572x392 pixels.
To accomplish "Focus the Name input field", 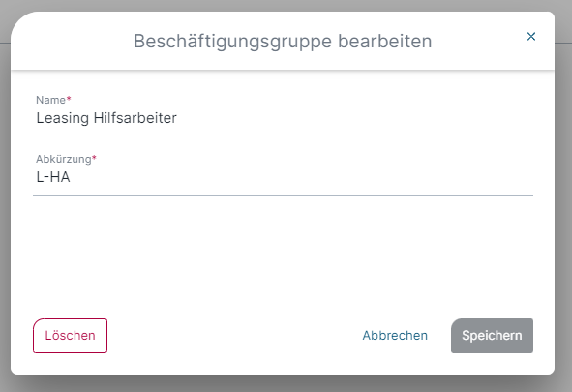I will tap(283, 118).
